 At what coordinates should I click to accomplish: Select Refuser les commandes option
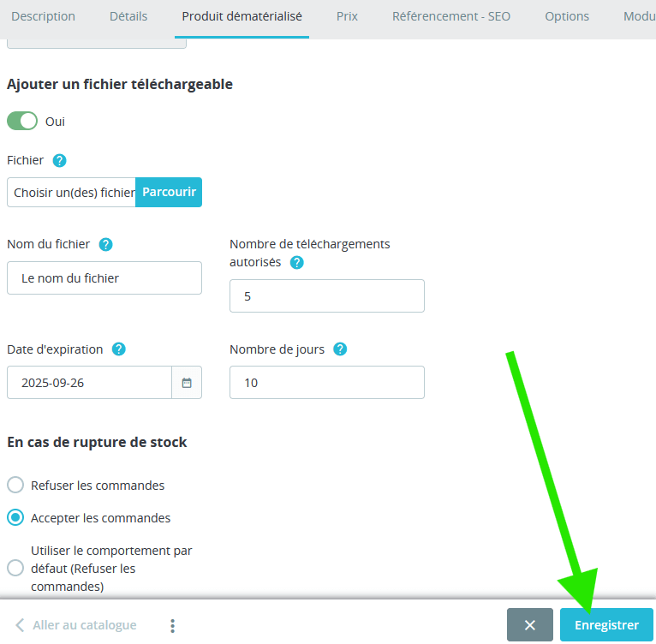[15, 486]
